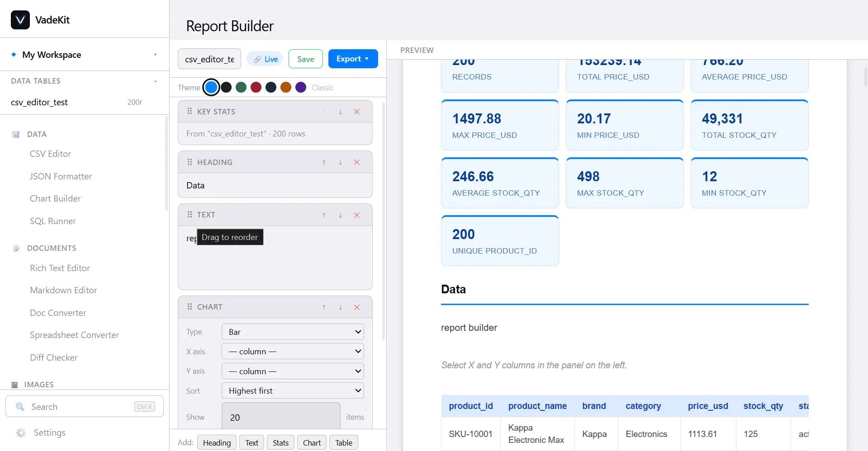868x451 pixels.
Task: Add a Stats block
Action: click(x=280, y=443)
